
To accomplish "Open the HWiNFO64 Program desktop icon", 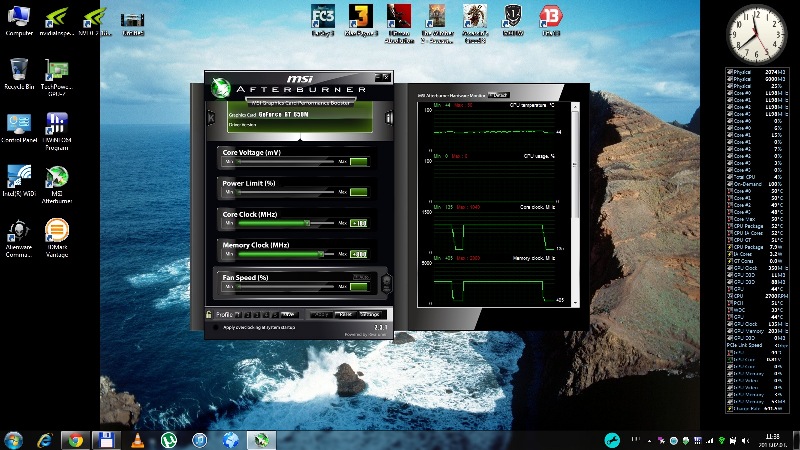I will point(57,132).
